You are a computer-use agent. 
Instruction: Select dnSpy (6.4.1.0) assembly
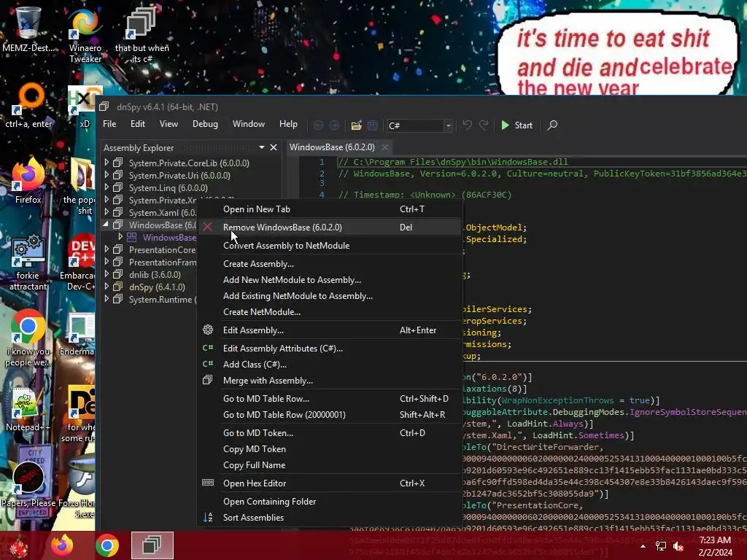[x=157, y=287]
